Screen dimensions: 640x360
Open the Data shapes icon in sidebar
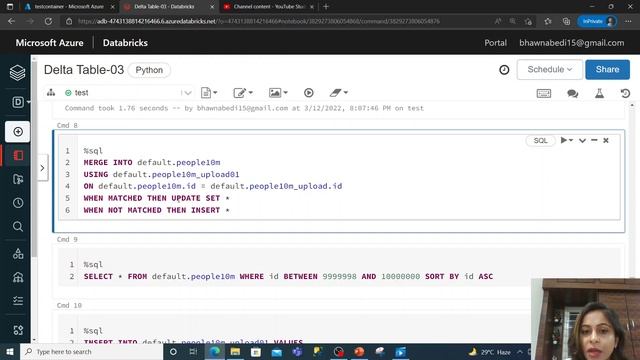(x=18, y=253)
